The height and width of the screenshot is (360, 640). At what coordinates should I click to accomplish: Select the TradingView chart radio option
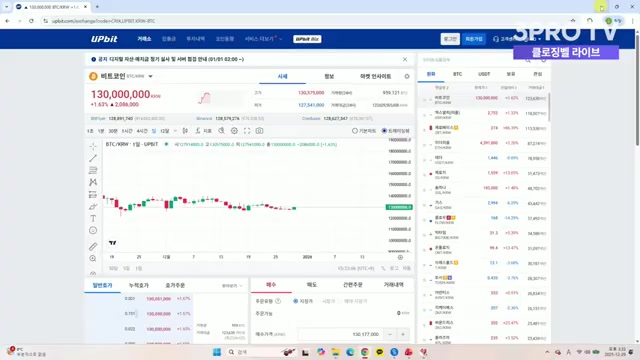point(384,131)
